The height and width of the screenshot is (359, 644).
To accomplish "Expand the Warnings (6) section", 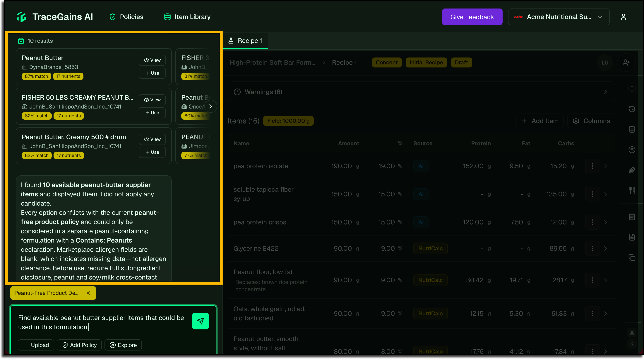I will pos(421,92).
